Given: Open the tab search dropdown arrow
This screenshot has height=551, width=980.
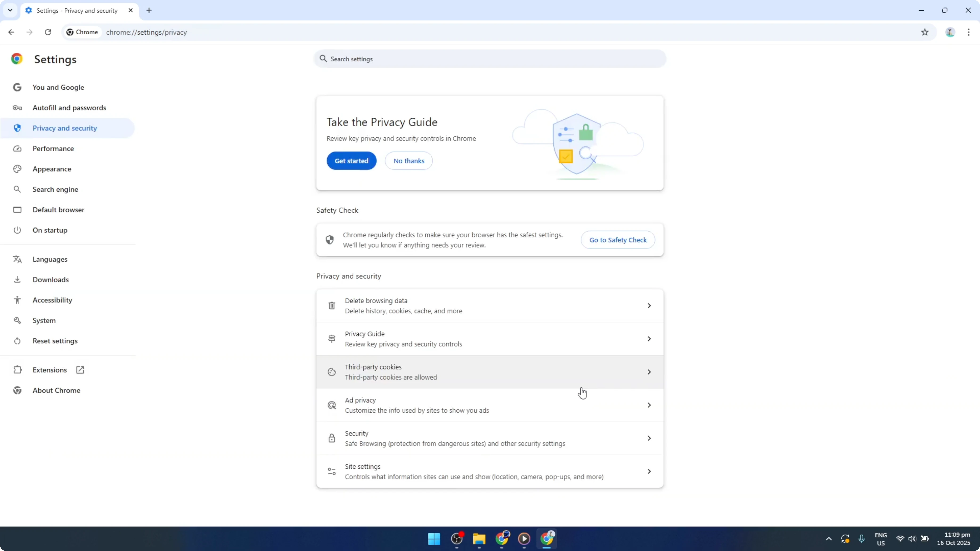Looking at the screenshot, I should pos(10,10).
